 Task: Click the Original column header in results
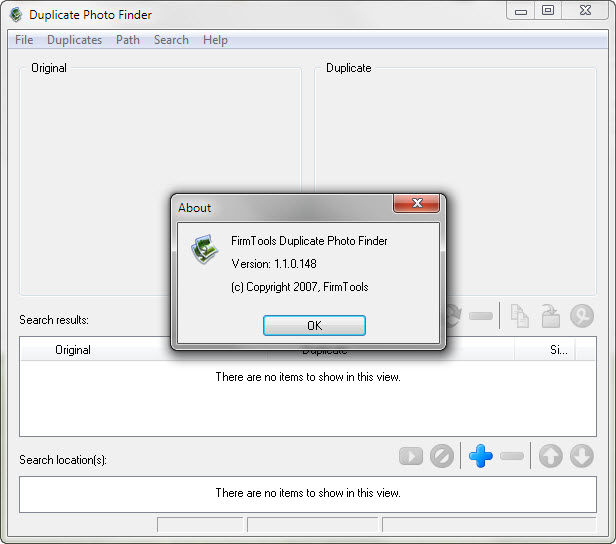(x=73, y=350)
